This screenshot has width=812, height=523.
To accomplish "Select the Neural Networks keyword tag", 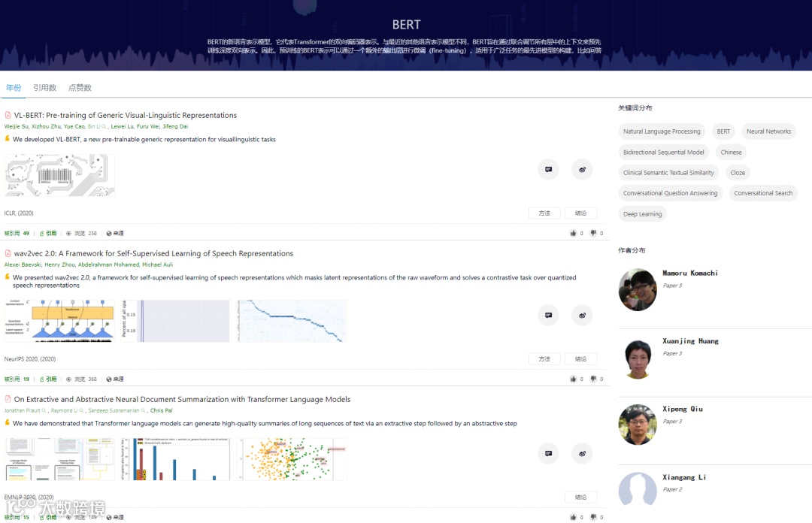I will point(768,132).
